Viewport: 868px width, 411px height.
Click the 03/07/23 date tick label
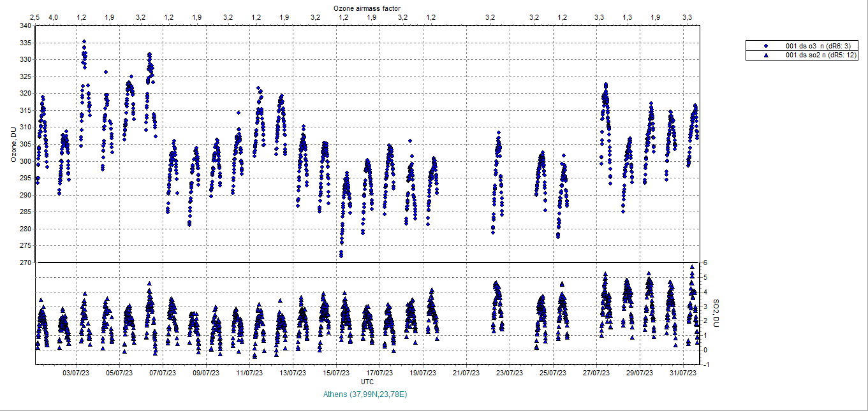click(x=75, y=373)
